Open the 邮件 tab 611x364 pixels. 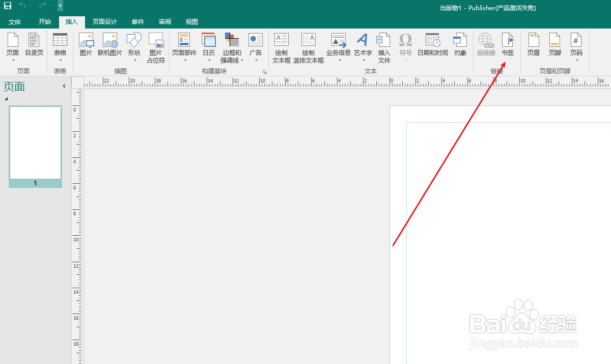(138, 22)
